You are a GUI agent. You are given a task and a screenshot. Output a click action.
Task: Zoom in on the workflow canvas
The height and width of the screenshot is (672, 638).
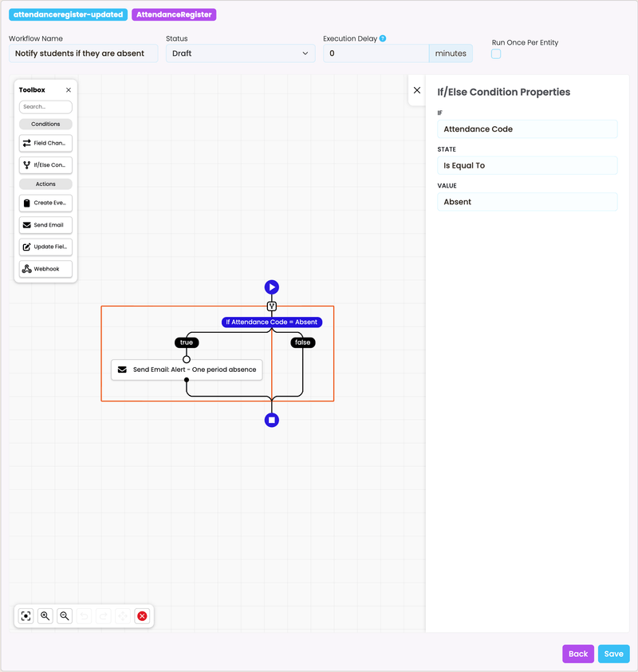(45, 616)
